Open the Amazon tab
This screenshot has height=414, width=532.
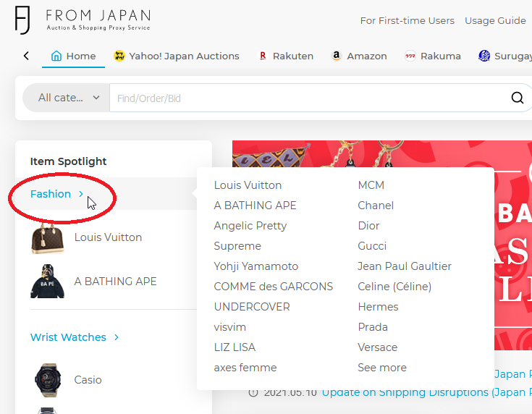[x=359, y=56]
